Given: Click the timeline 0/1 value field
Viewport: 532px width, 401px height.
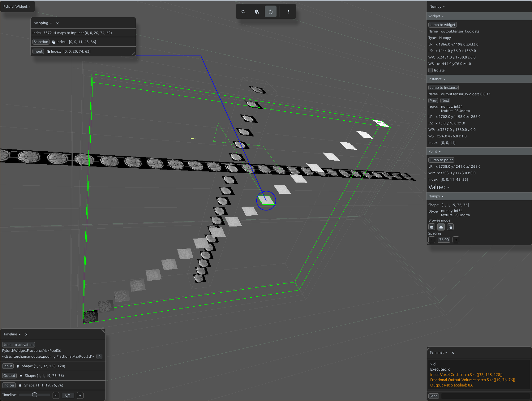Looking at the screenshot, I should coord(68,395).
